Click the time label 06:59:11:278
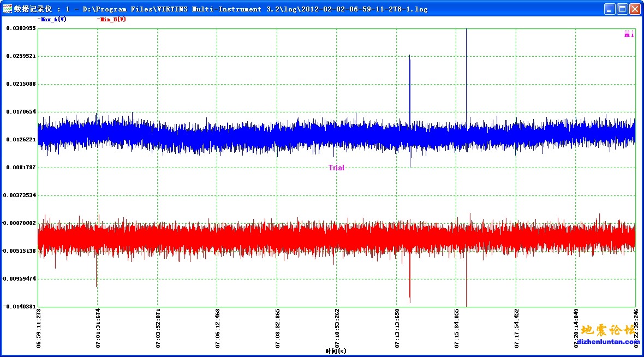Screen dimensions: 644x357 point(39,328)
